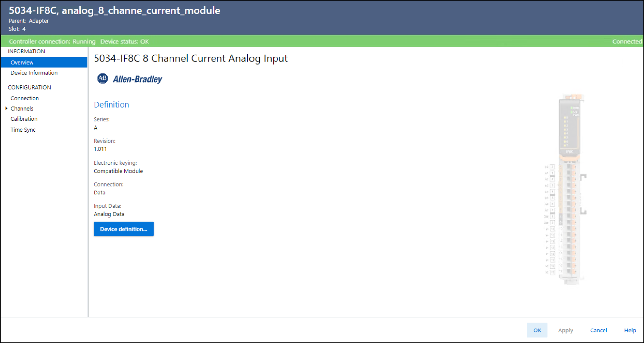This screenshot has height=343, width=644.
Task: Open the Time Sync settings
Action: 23,130
